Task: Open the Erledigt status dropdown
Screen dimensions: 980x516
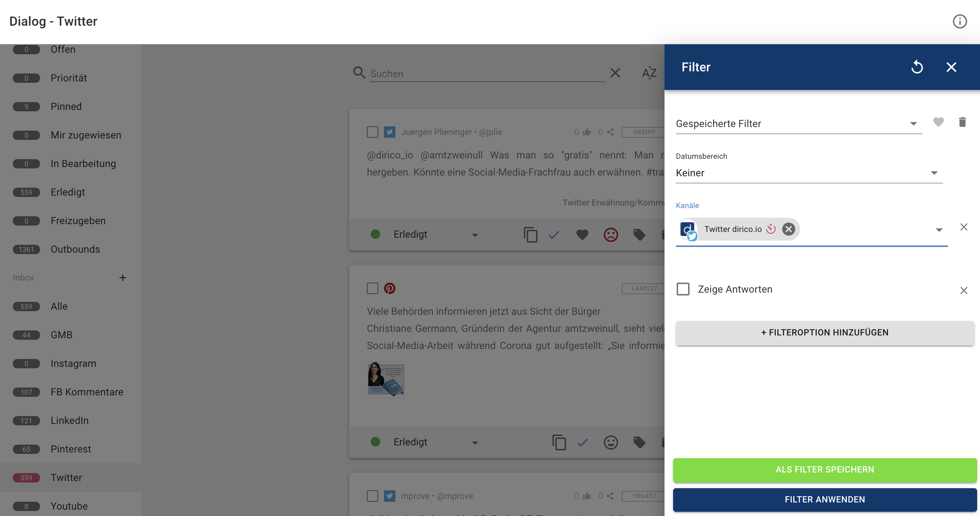Action: click(474, 234)
